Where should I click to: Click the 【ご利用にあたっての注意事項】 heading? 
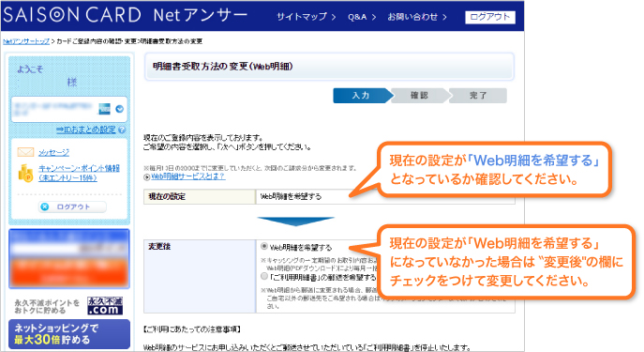(192, 329)
